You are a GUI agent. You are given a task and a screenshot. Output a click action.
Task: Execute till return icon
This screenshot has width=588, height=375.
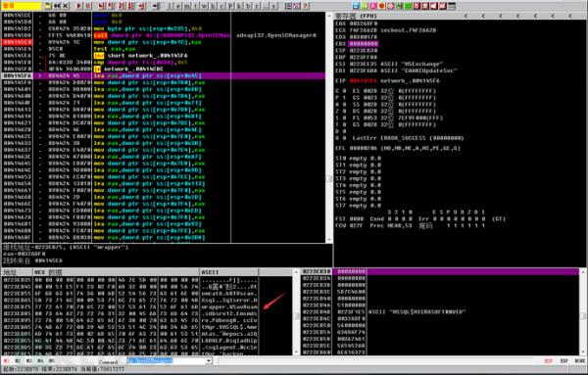coord(142,6)
